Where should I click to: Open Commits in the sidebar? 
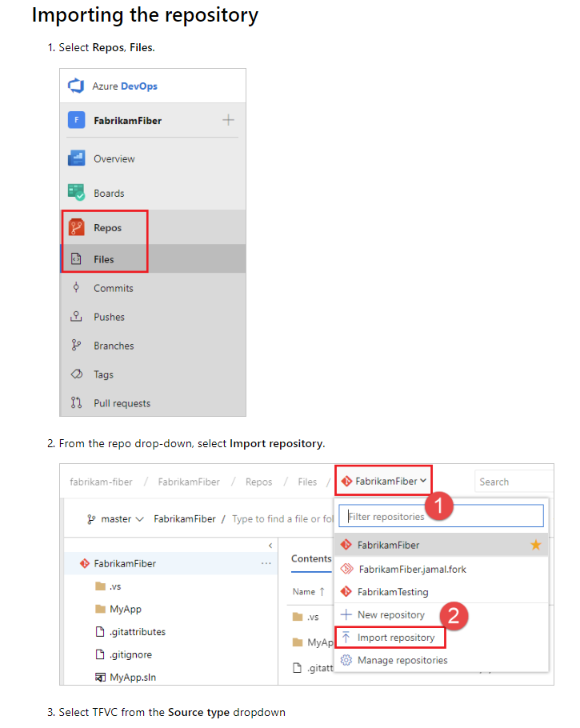click(113, 288)
